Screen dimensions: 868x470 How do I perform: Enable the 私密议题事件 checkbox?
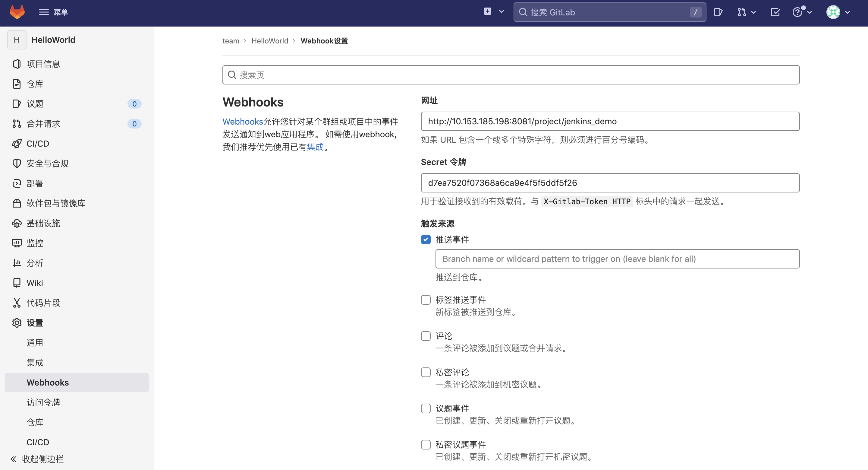426,445
